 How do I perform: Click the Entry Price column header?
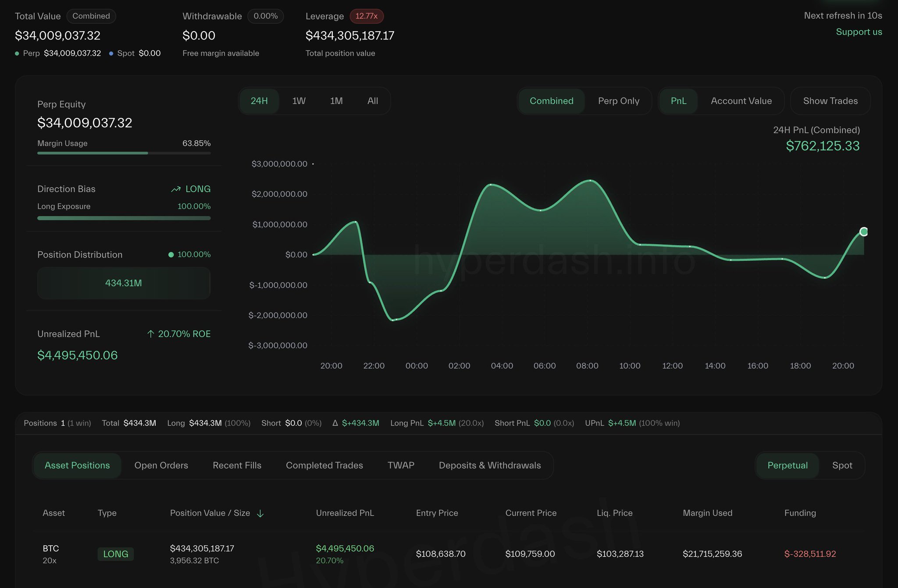pyautogui.click(x=437, y=513)
